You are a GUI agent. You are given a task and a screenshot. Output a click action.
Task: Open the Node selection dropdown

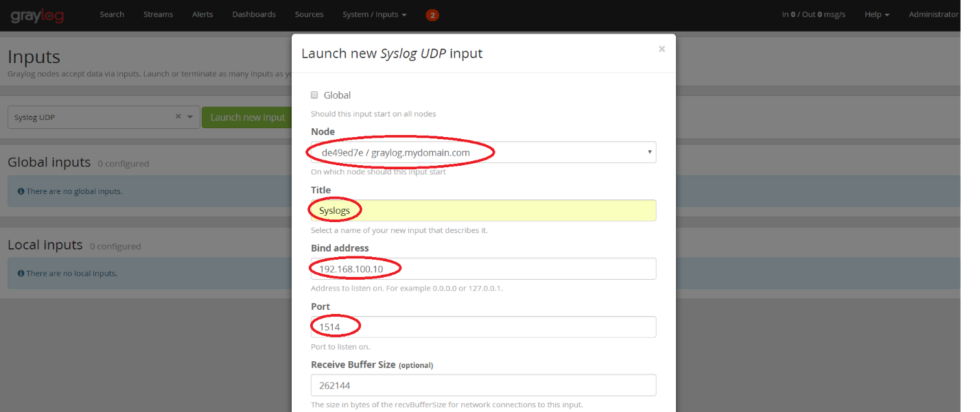point(483,152)
